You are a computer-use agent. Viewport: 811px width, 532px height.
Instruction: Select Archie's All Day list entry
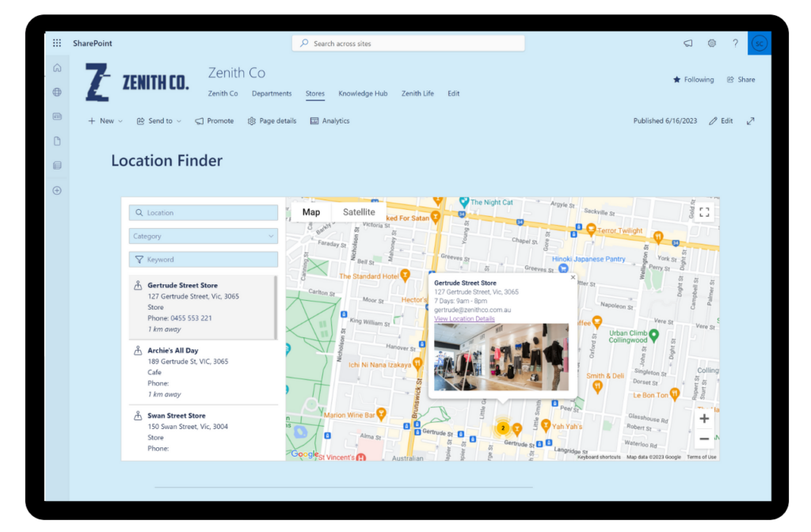(202, 372)
